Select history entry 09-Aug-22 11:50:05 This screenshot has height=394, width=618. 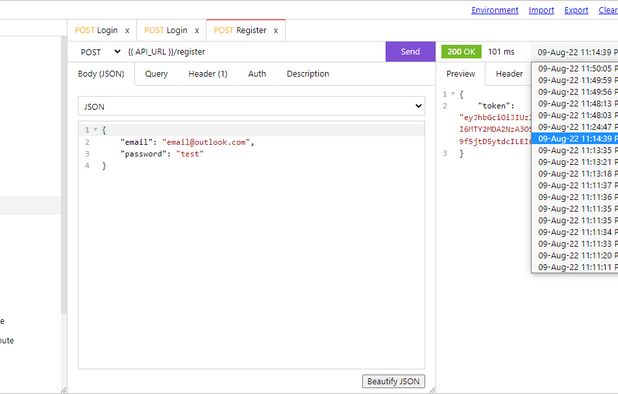pyautogui.click(x=575, y=69)
